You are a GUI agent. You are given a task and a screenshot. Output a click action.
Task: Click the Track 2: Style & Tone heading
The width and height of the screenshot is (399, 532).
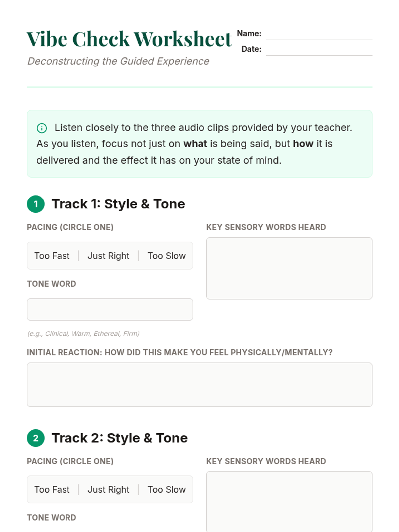coord(119,438)
